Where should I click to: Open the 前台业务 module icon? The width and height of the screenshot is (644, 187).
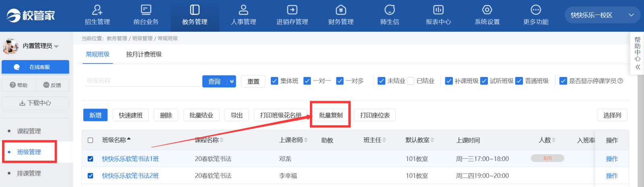pos(146,10)
